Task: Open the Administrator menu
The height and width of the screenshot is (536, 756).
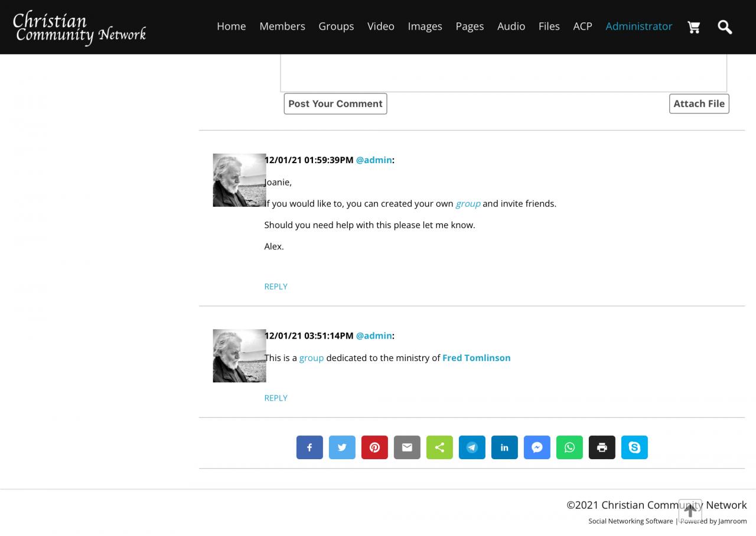Action: 638,27
